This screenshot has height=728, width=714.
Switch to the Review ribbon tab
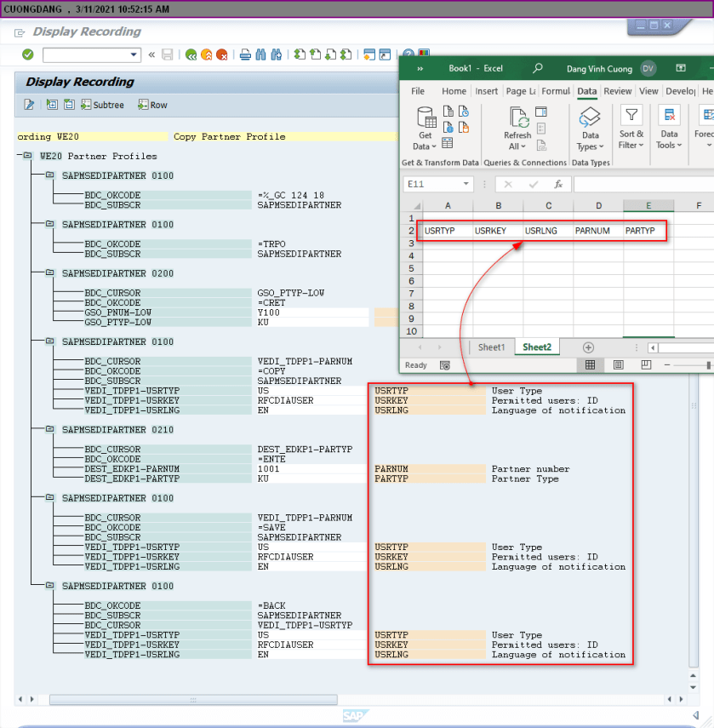click(618, 91)
